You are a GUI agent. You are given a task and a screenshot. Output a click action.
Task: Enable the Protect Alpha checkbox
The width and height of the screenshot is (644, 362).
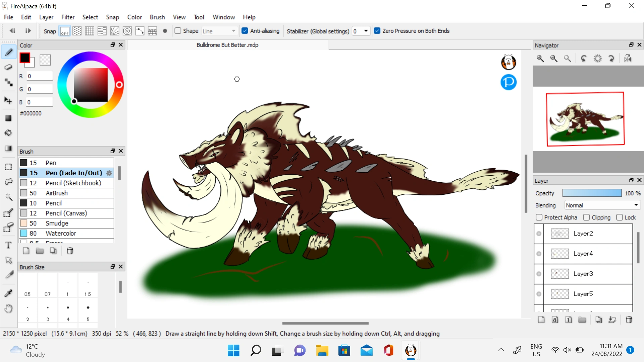539,218
